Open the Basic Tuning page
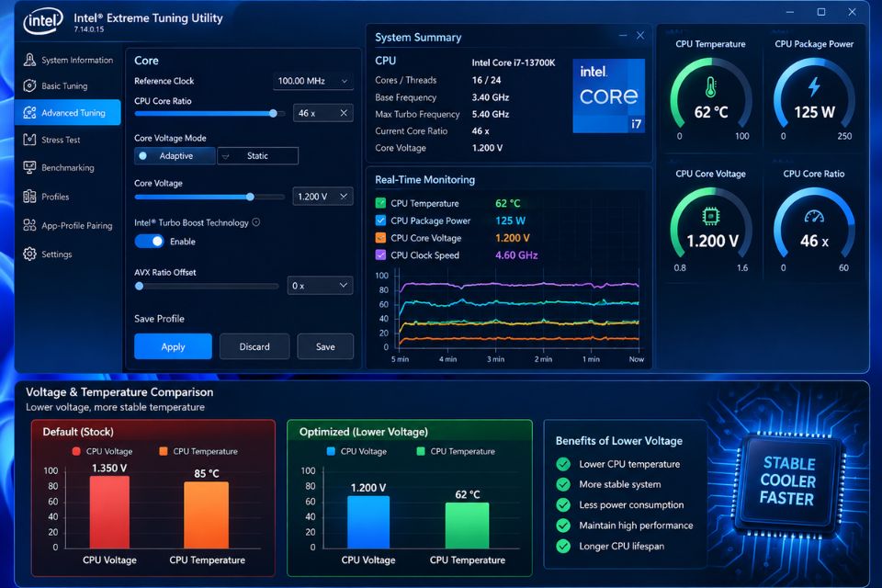Viewport: 882px width, 588px height. (68, 85)
